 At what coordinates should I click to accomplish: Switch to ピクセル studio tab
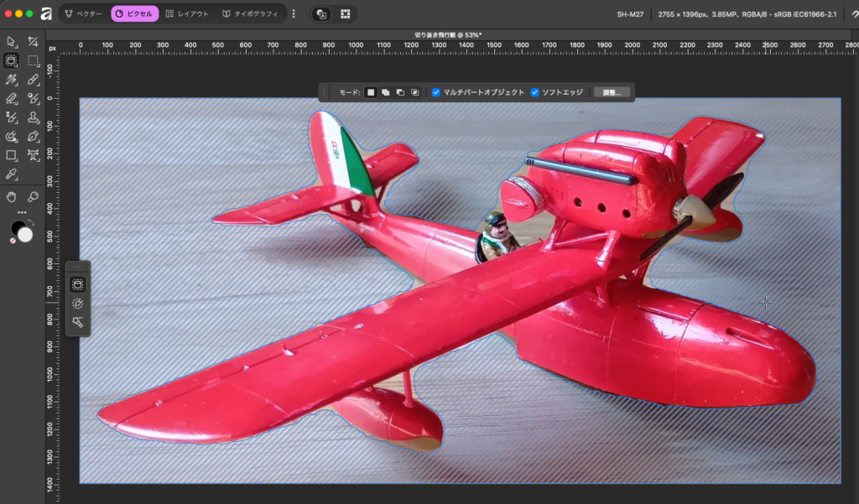coord(135,13)
